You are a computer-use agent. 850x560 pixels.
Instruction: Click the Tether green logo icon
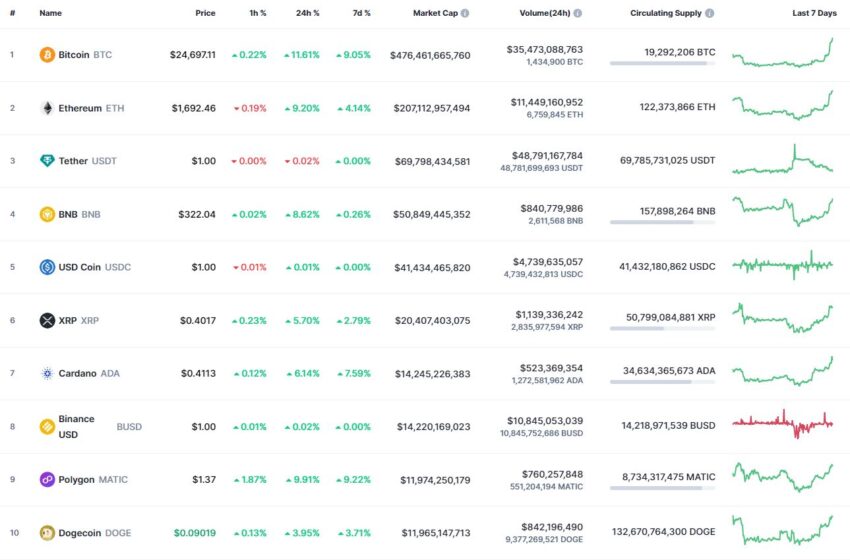click(x=47, y=161)
